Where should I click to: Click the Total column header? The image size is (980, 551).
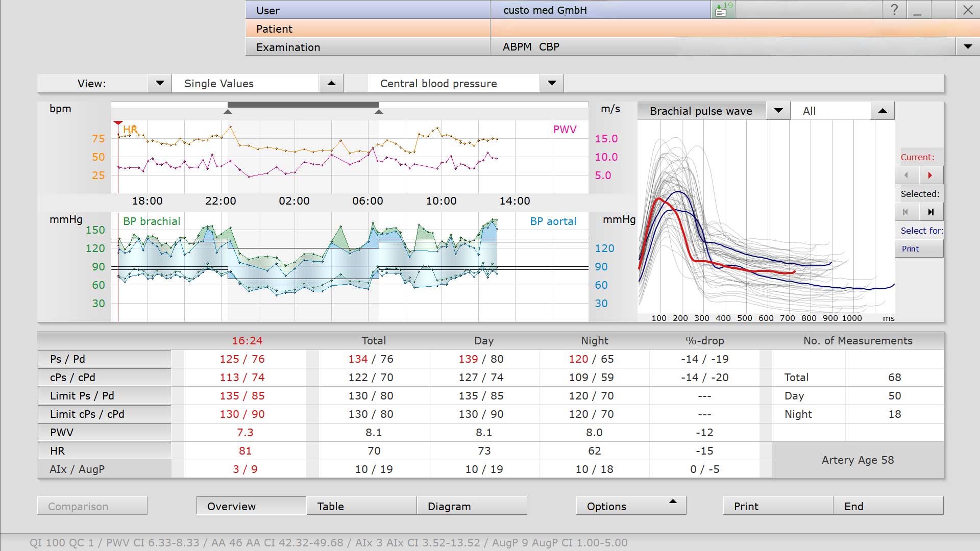[374, 340]
